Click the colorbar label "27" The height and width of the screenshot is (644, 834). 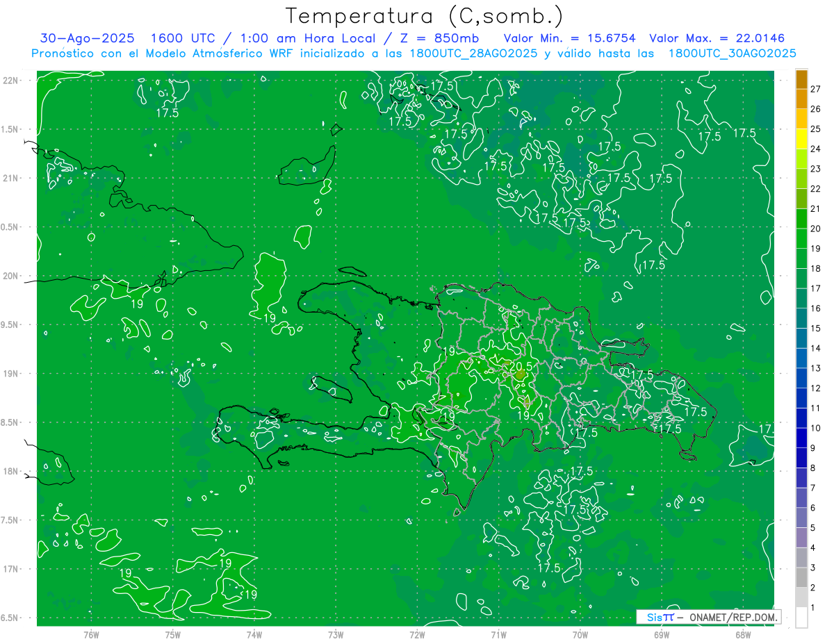pyautogui.click(x=816, y=89)
